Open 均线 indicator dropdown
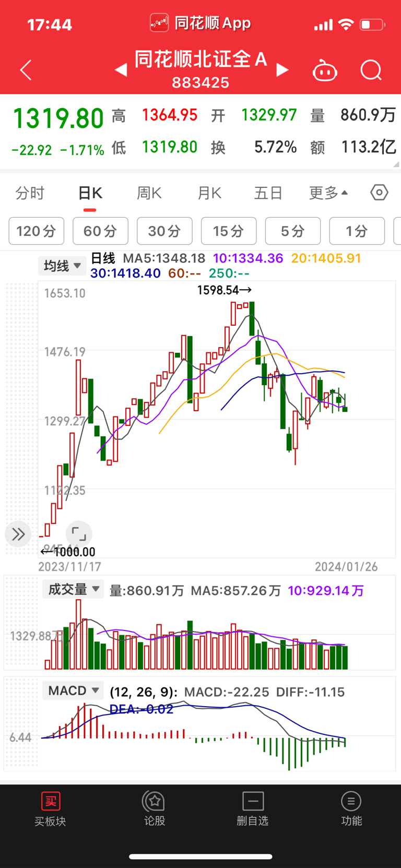 pyautogui.click(x=62, y=266)
